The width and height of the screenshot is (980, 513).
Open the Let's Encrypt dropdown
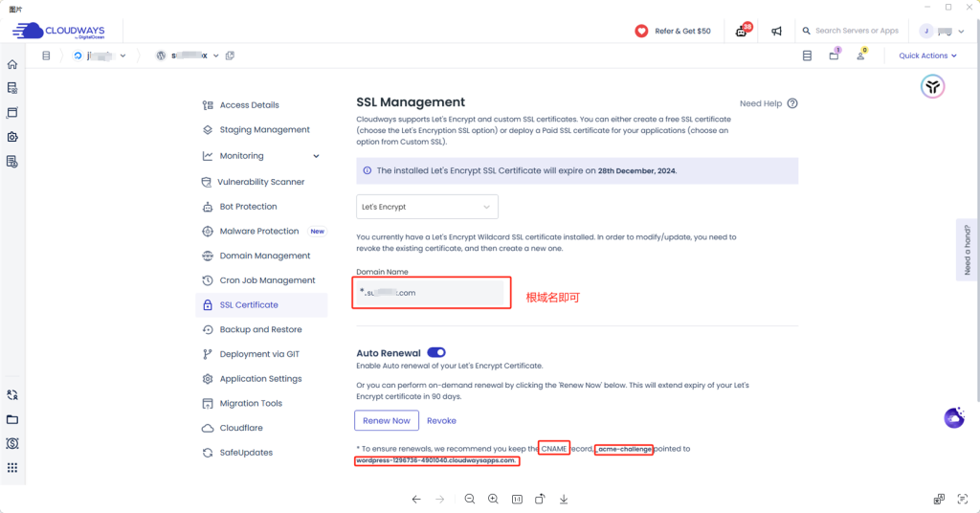coord(427,207)
